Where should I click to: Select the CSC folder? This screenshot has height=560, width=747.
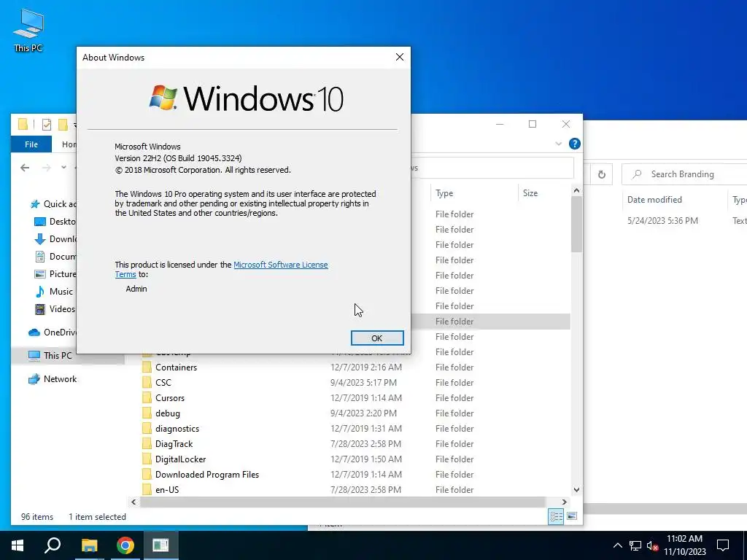pyautogui.click(x=163, y=382)
